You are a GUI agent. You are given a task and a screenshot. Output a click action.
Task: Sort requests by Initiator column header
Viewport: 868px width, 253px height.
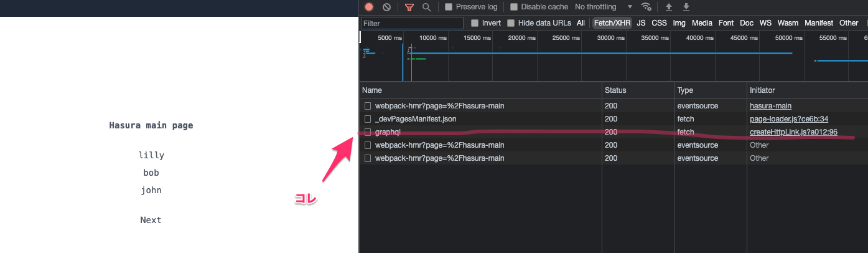pyautogui.click(x=808, y=90)
